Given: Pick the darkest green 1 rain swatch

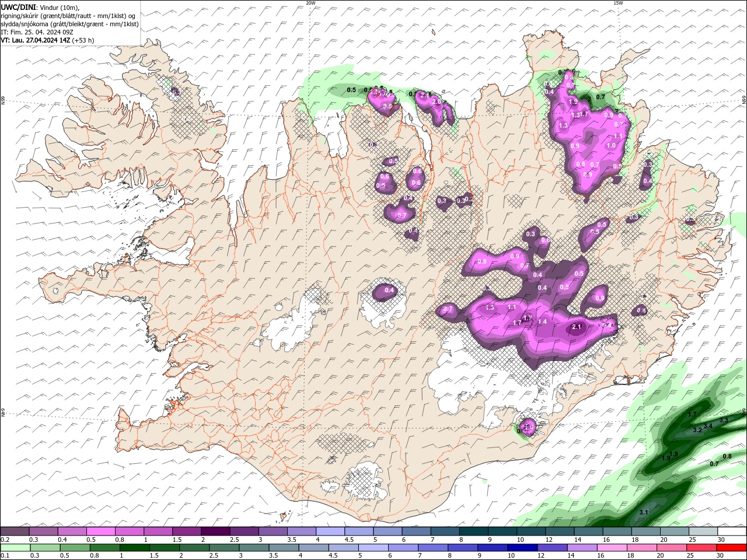Looking at the screenshot, I should click(x=134, y=548).
